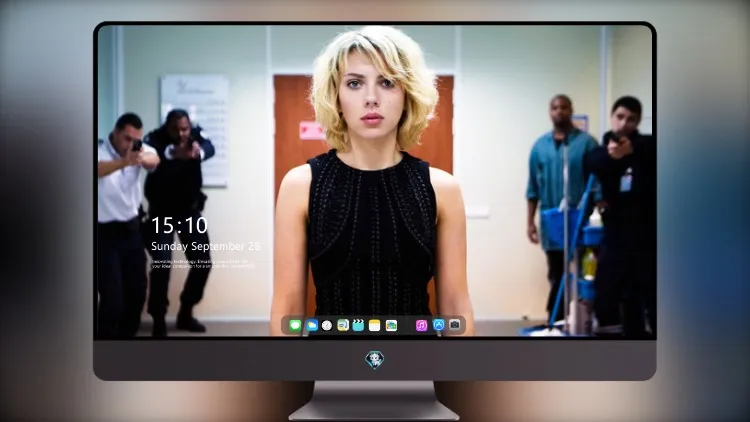Open the green Messages app in dock

[295, 325]
